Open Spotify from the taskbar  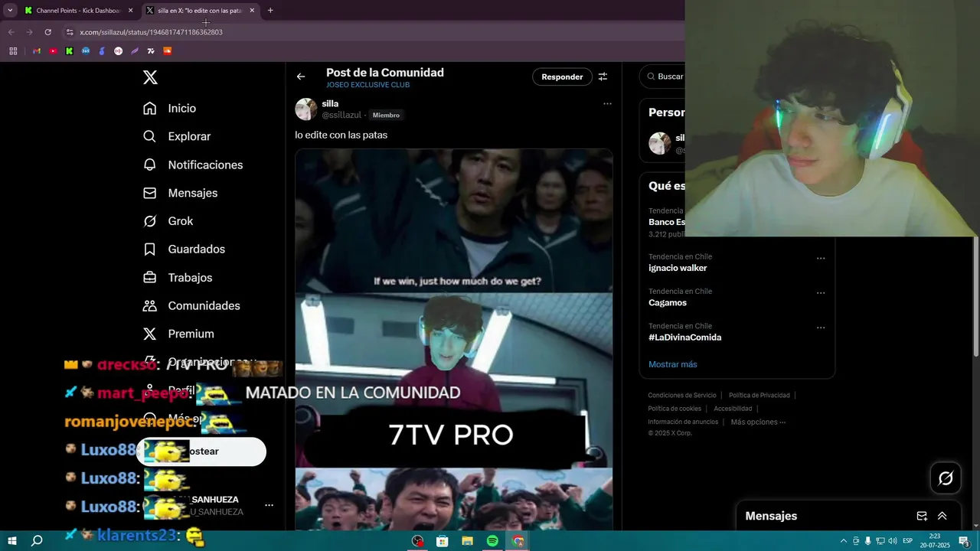(492, 541)
